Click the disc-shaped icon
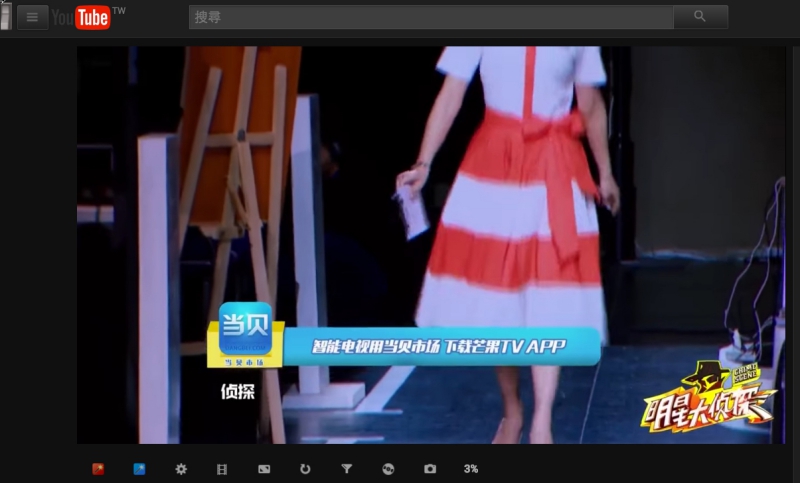Viewport: 800px width, 483px height. pyautogui.click(x=388, y=469)
